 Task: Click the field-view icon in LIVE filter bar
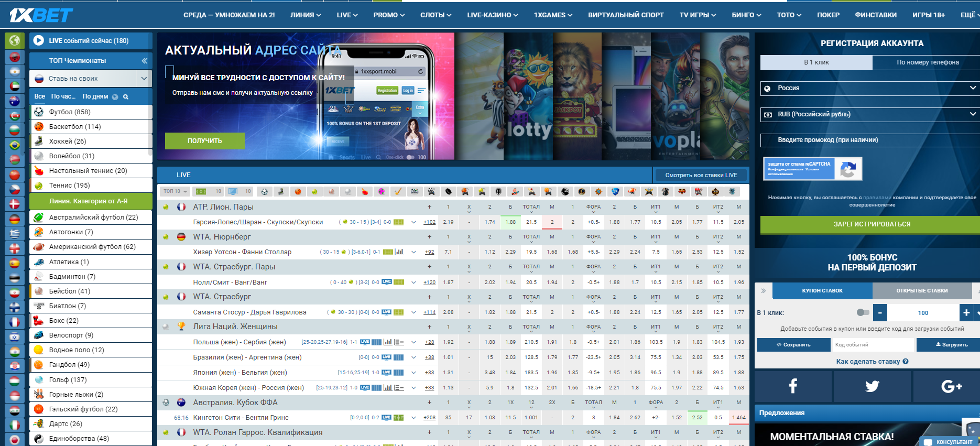pos(201,191)
